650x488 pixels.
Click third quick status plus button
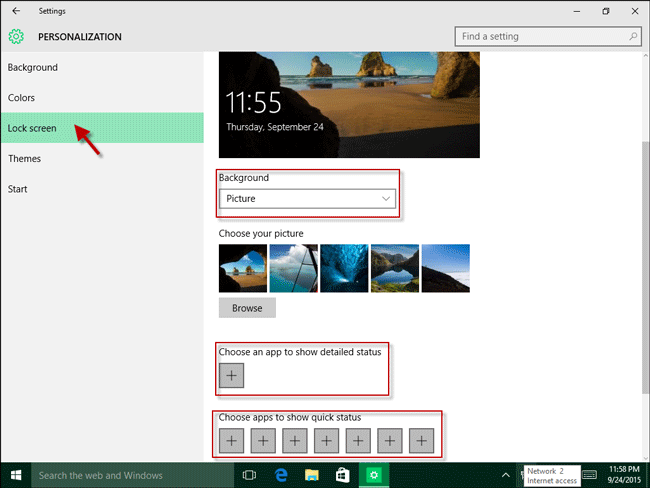(x=295, y=440)
